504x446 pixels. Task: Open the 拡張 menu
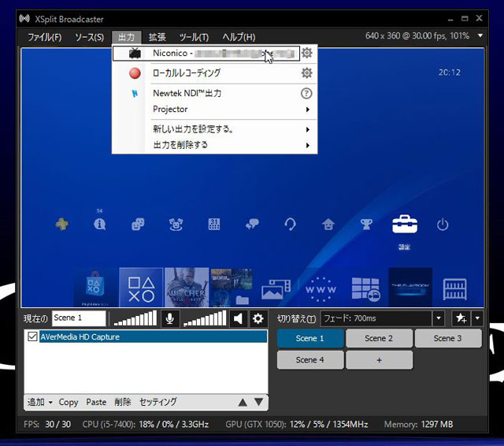(x=157, y=37)
